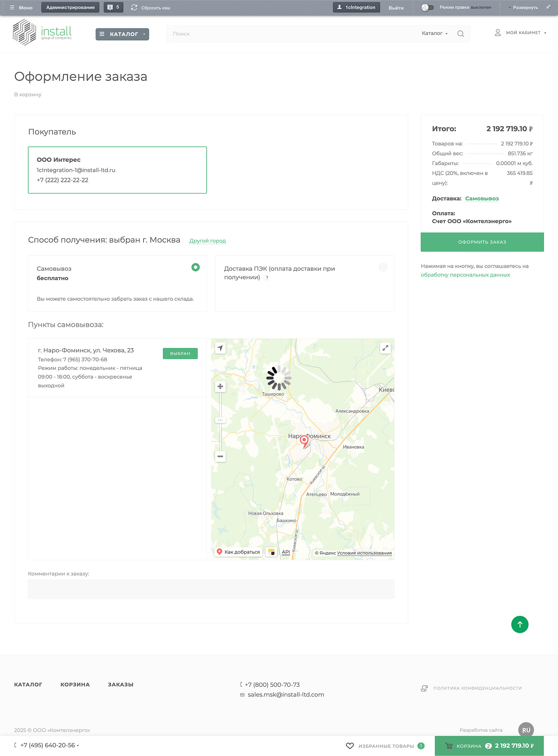Toggle the Режим правки edit mode switch
558x756 pixels.
tap(428, 8)
